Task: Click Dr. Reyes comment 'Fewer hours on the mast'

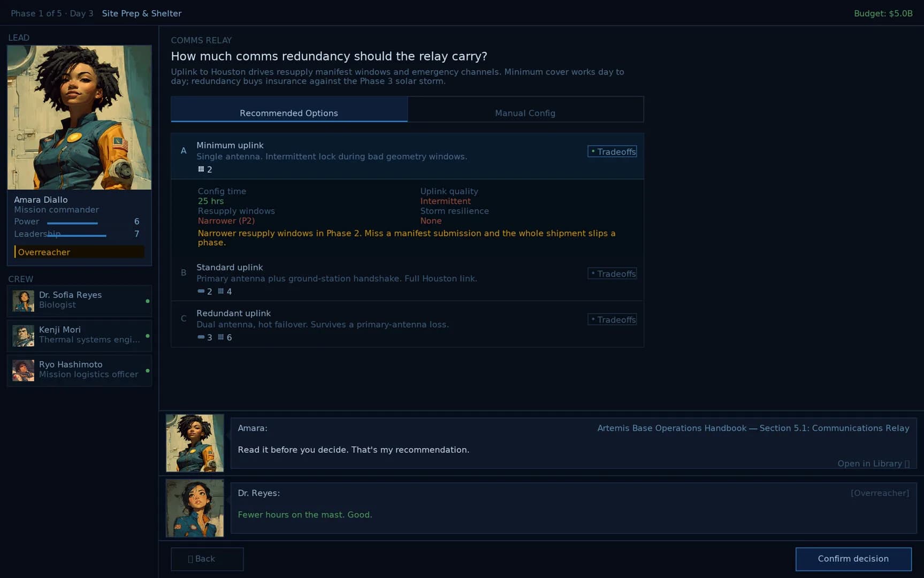Action: coord(305,515)
